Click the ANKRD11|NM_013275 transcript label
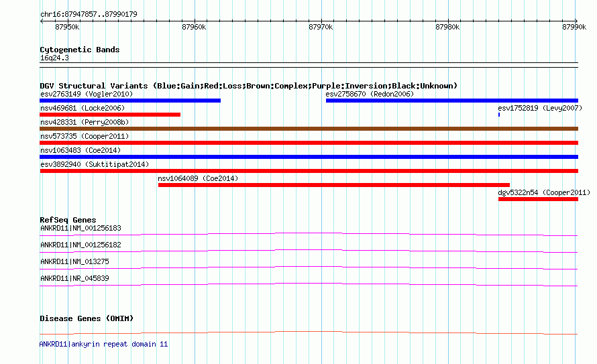597x364 pixels. click(x=74, y=261)
